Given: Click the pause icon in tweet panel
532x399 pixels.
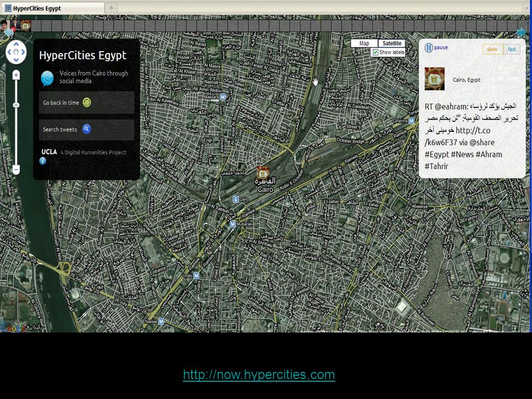Looking at the screenshot, I should pos(428,48).
